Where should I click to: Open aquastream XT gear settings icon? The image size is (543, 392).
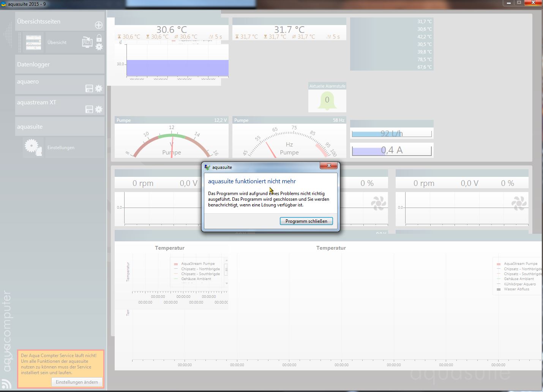[99, 110]
